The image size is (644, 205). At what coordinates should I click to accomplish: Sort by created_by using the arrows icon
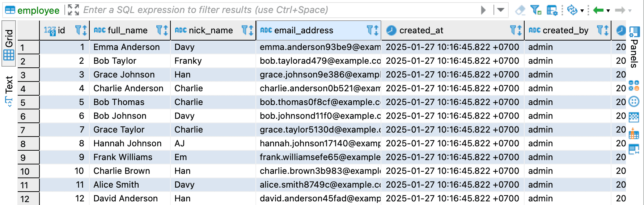pyautogui.click(x=606, y=30)
